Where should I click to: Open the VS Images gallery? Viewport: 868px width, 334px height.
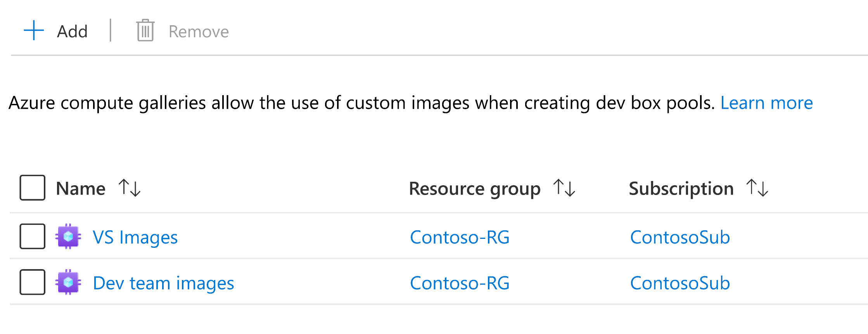pos(136,237)
